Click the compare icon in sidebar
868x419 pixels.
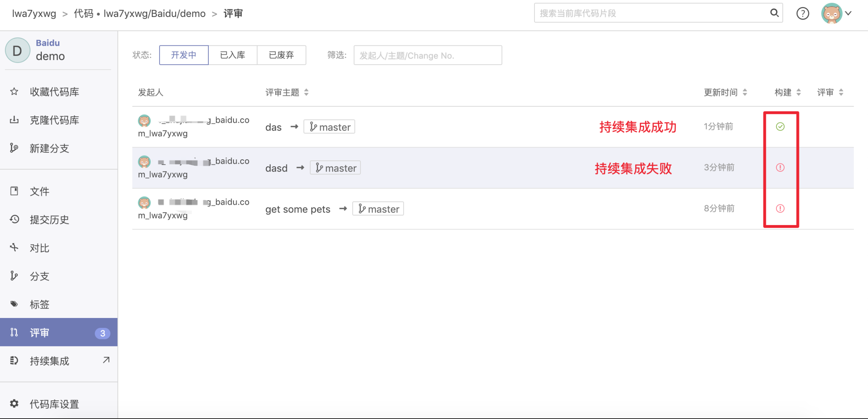click(14, 247)
